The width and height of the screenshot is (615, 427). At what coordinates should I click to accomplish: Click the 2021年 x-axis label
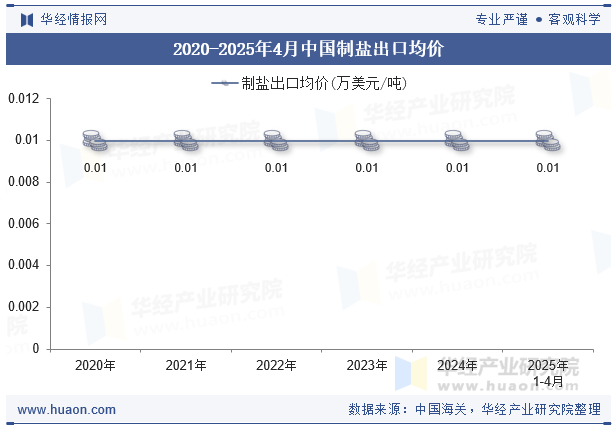186,365
